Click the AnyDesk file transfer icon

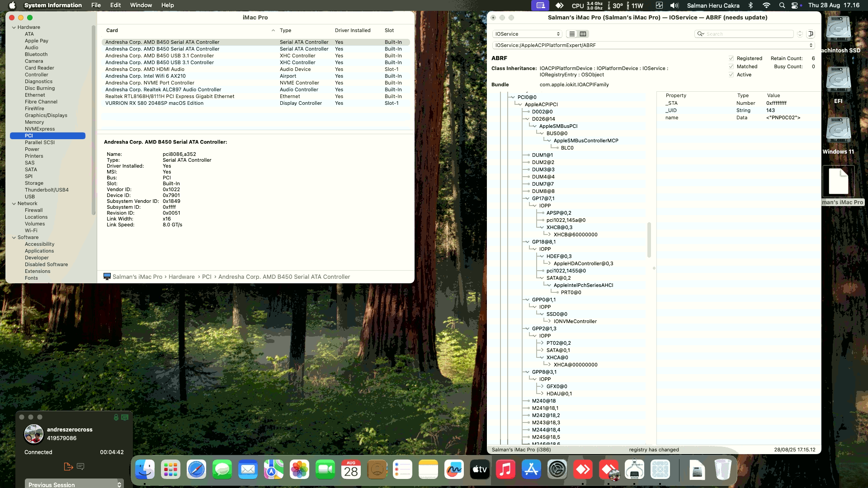click(x=68, y=466)
